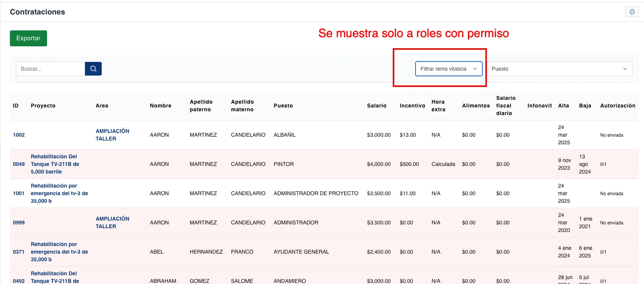Click the magnifier search button

tap(93, 69)
